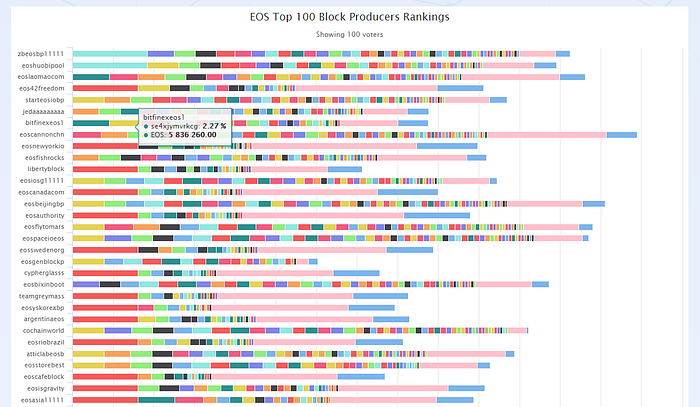Select the eosisgravity row label
The image size is (700, 407).
(x=46, y=388)
